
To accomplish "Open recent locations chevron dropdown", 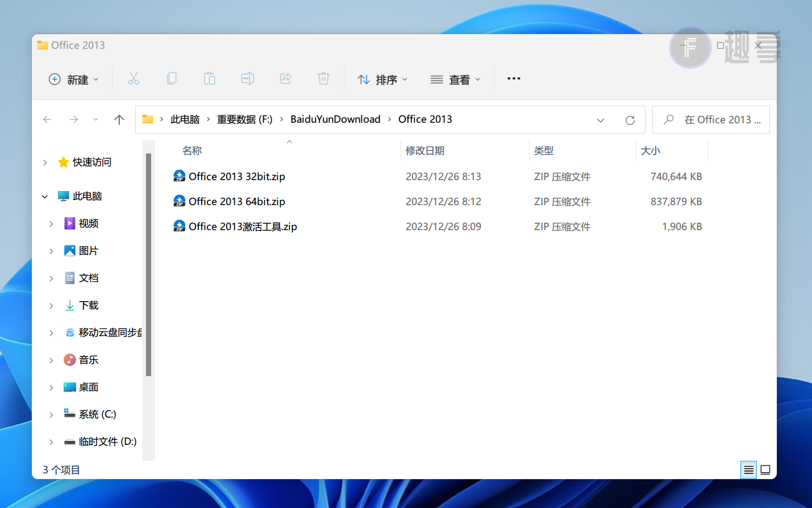I will point(95,119).
